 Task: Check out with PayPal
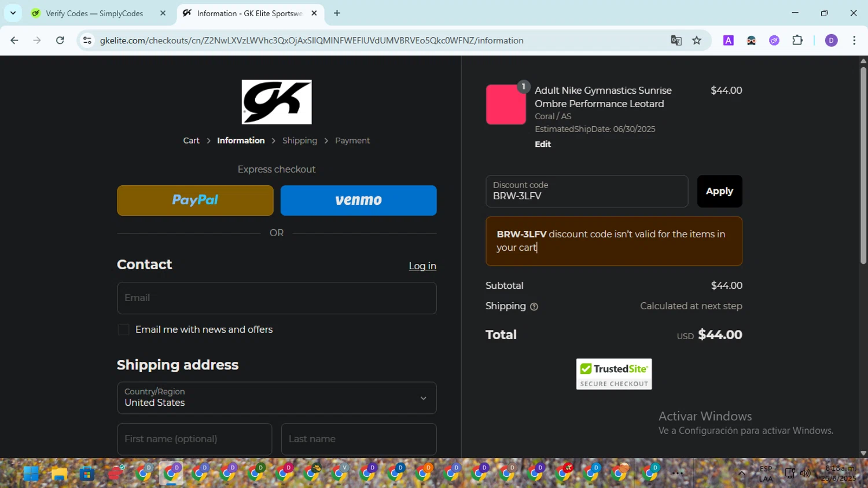click(x=195, y=200)
